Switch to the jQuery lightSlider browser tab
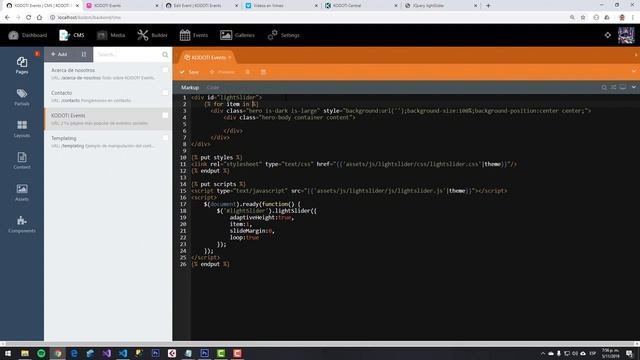Viewport: 640px width, 360px height. pos(441,6)
